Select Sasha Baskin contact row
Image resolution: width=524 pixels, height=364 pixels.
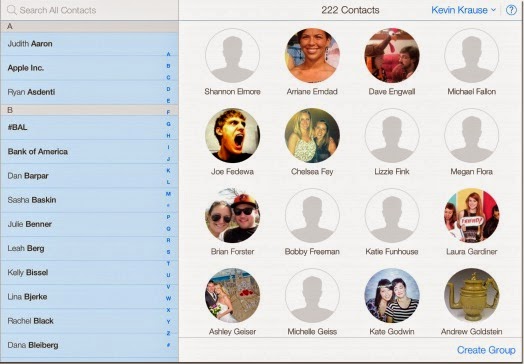coord(89,200)
